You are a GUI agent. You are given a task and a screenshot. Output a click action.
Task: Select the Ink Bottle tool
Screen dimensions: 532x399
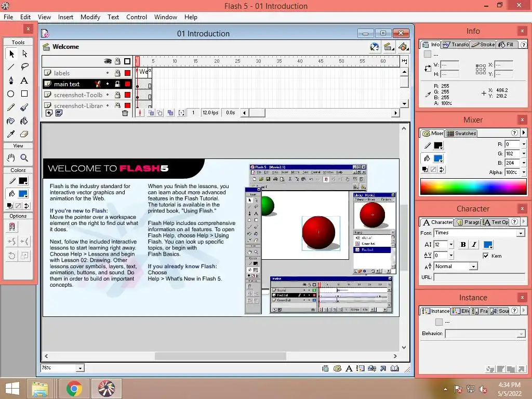coord(11,121)
